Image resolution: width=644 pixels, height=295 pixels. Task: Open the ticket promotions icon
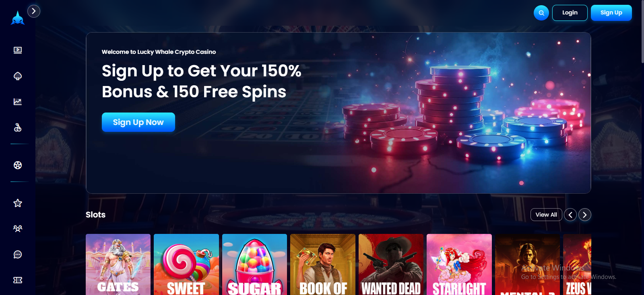click(x=18, y=280)
